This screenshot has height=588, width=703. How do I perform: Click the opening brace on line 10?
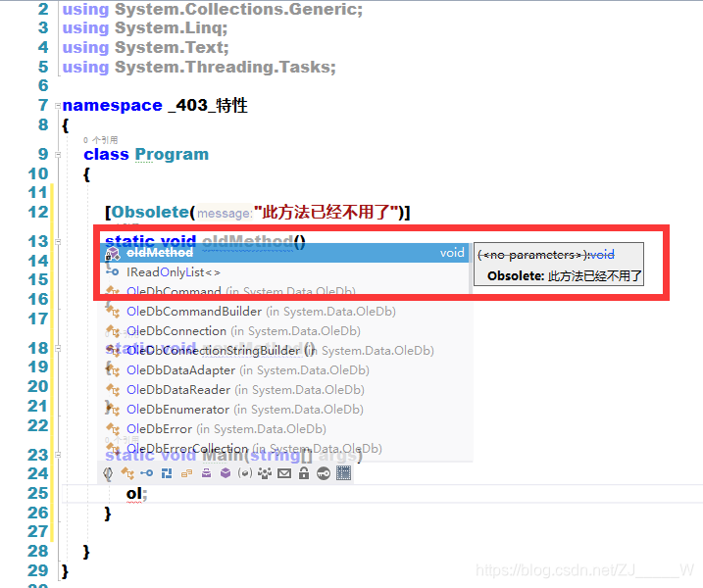click(86, 174)
